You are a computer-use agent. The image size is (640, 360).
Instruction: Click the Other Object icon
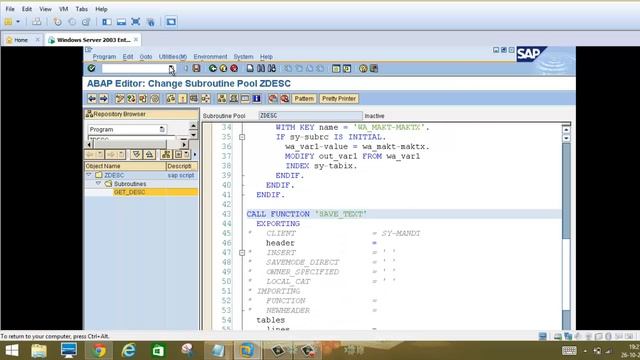click(x=143, y=99)
